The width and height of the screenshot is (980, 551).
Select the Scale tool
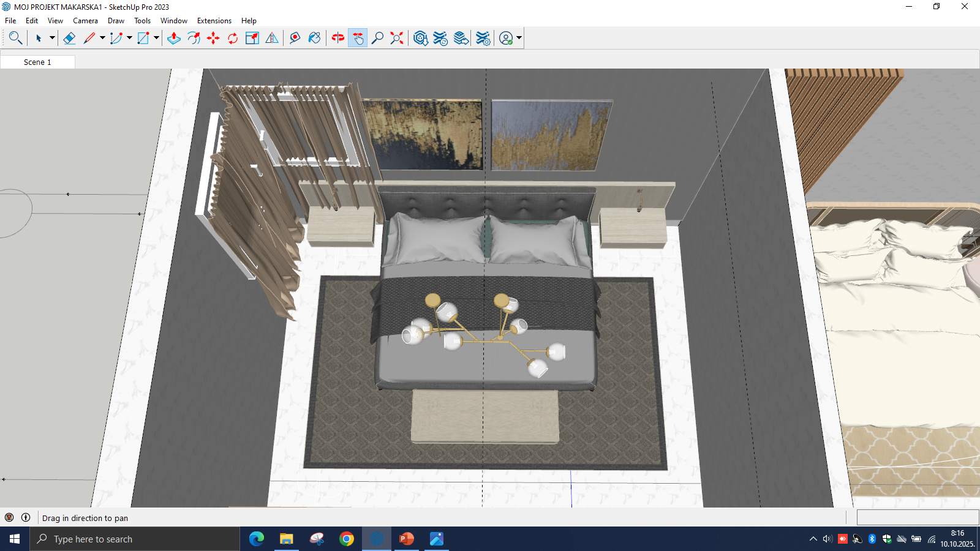(252, 38)
